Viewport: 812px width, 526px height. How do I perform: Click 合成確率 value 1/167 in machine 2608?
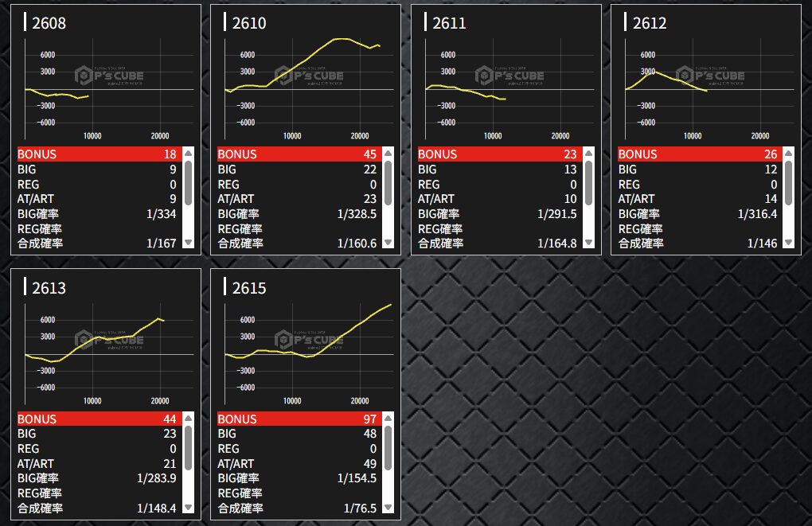(x=161, y=244)
